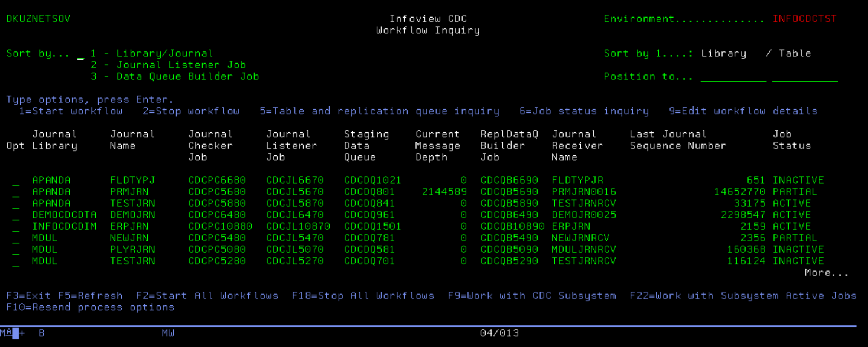The image size is (868, 347).
Task: Click Workflow Inquiry screen title
Action: (x=428, y=30)
